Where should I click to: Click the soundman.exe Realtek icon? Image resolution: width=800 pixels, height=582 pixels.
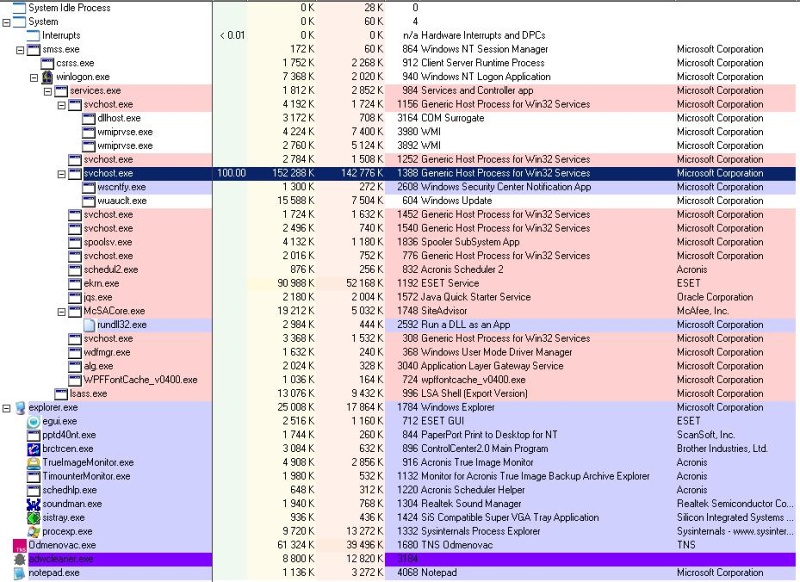(x=34, y=504)
